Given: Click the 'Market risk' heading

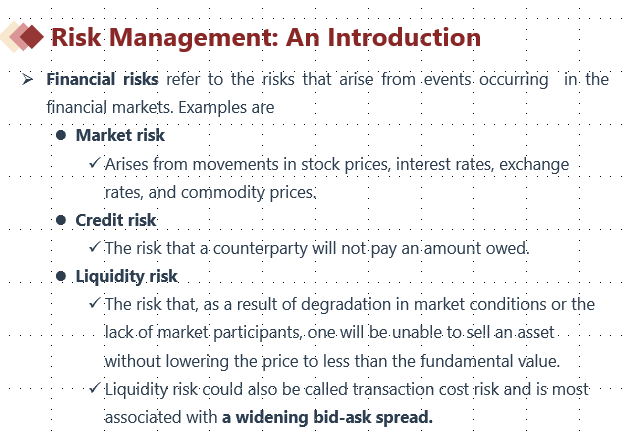Looking at the screenshot, I should 120,135.
